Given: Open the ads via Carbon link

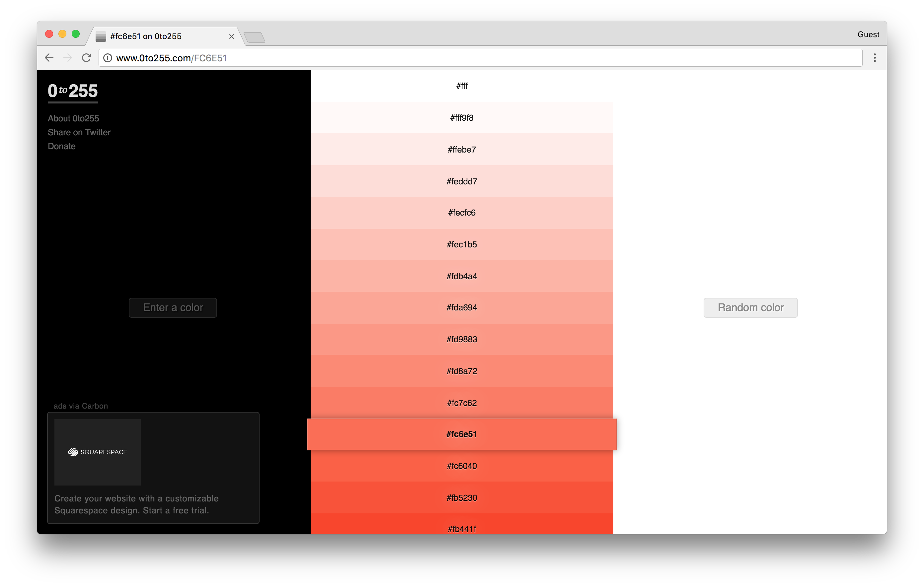Looking at the screenshot, I should (x=81, y=406).
